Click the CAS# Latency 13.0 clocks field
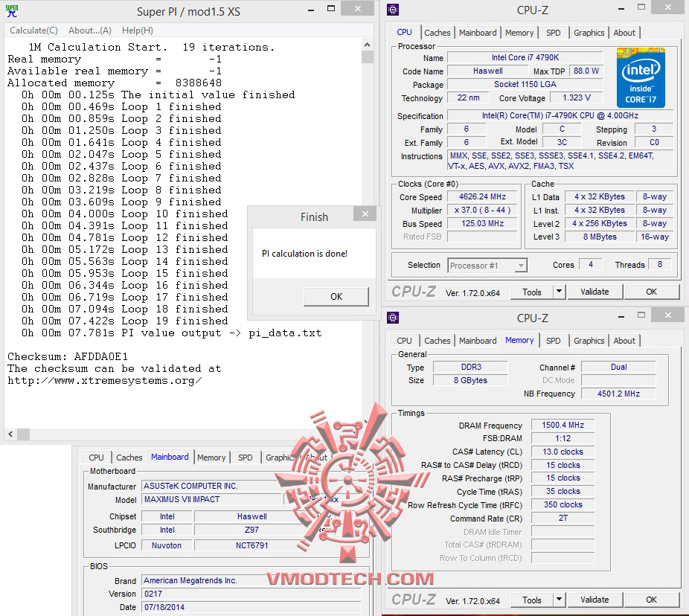This screenshot has height=616, width=689. [563, 452]
